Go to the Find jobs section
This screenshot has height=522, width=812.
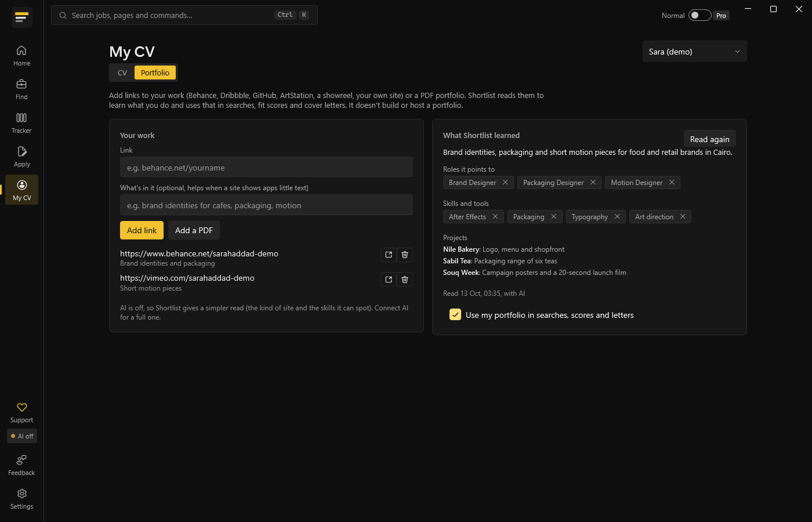click(x=21, y=89)
